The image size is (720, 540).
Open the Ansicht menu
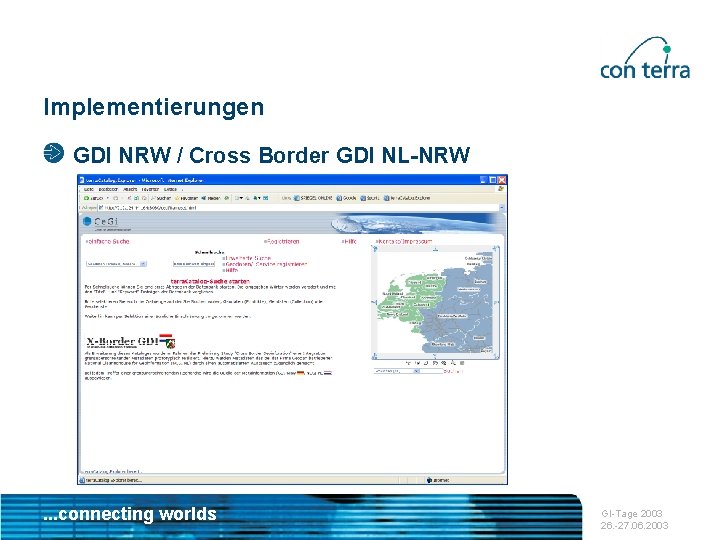130,189
